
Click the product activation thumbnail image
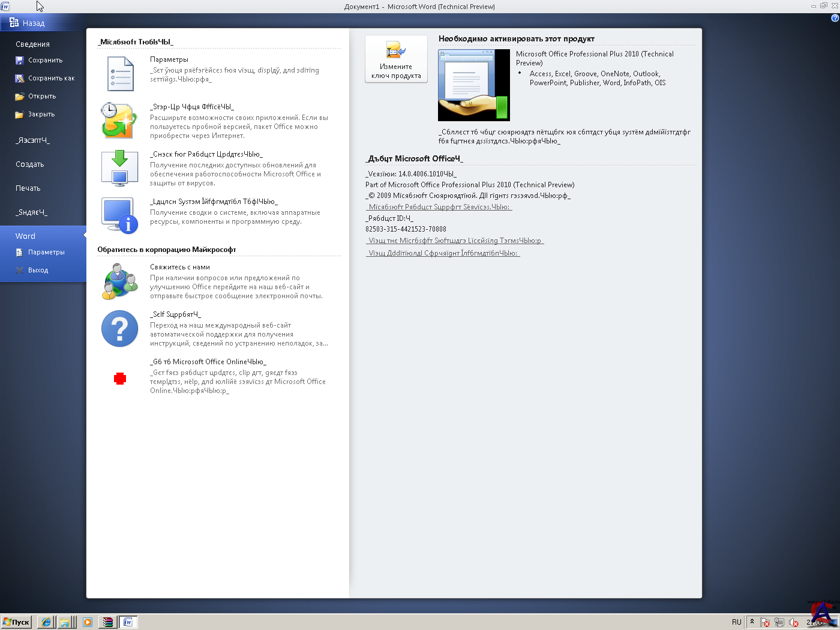point(473,85)
